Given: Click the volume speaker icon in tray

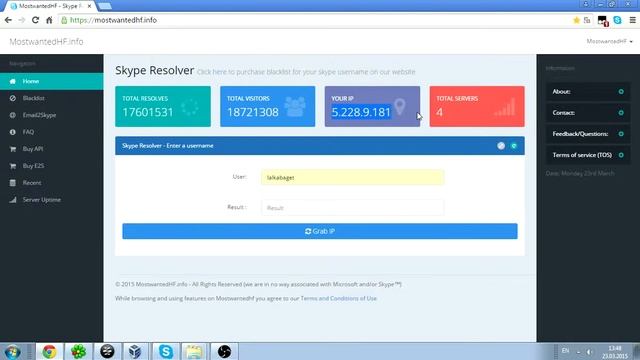Looking at the screenshot, I should (x=589, y=351).
